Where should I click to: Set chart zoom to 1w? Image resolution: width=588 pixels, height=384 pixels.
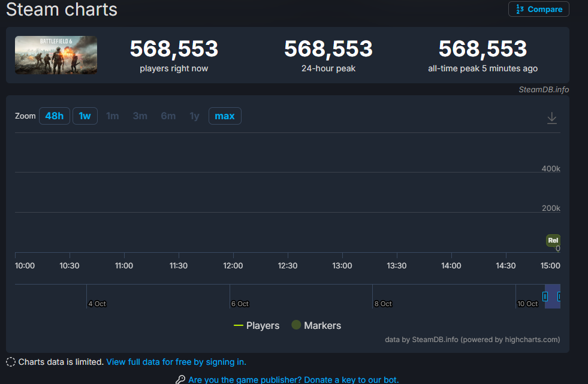tap(85, 116)
